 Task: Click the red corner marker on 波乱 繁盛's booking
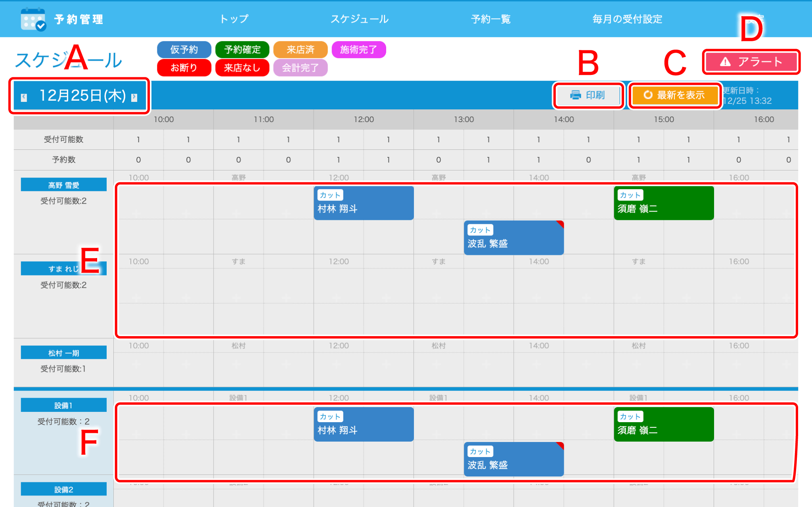pos(560,225)
